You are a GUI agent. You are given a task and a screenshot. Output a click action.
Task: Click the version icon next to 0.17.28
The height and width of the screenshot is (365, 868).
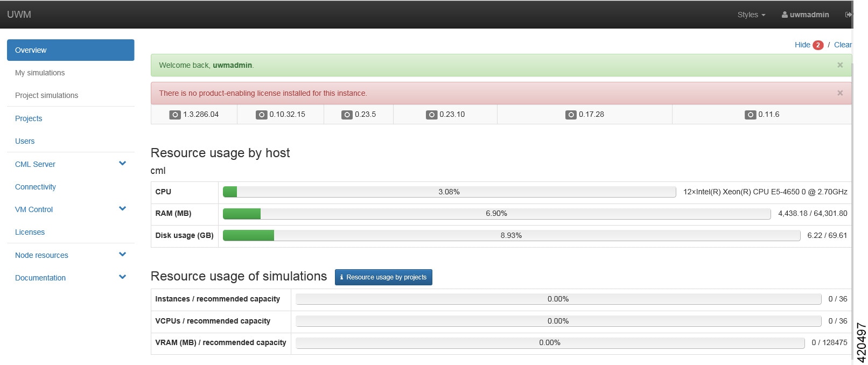point(571,115)
